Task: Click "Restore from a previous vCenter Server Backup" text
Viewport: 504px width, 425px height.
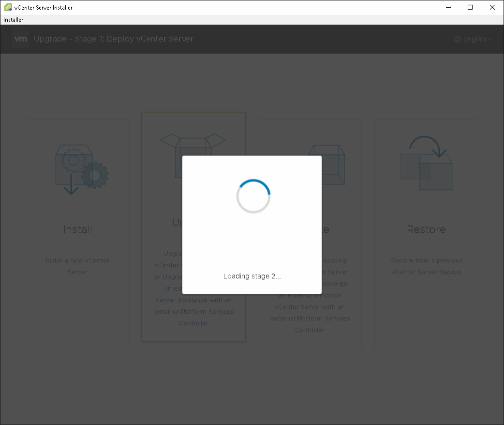Action: pos(426,266)
